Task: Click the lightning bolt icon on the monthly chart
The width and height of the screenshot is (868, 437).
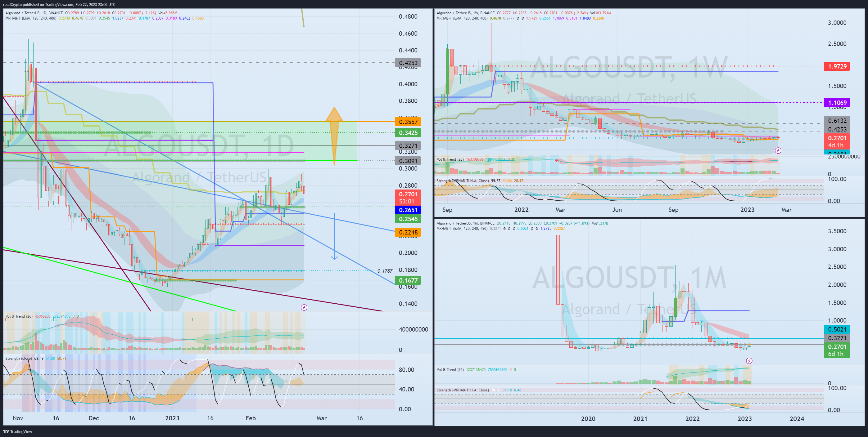Action: point(749,361)
